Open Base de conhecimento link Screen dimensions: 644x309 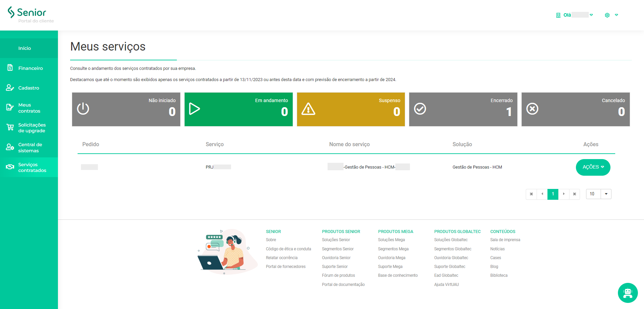(398, 275)
